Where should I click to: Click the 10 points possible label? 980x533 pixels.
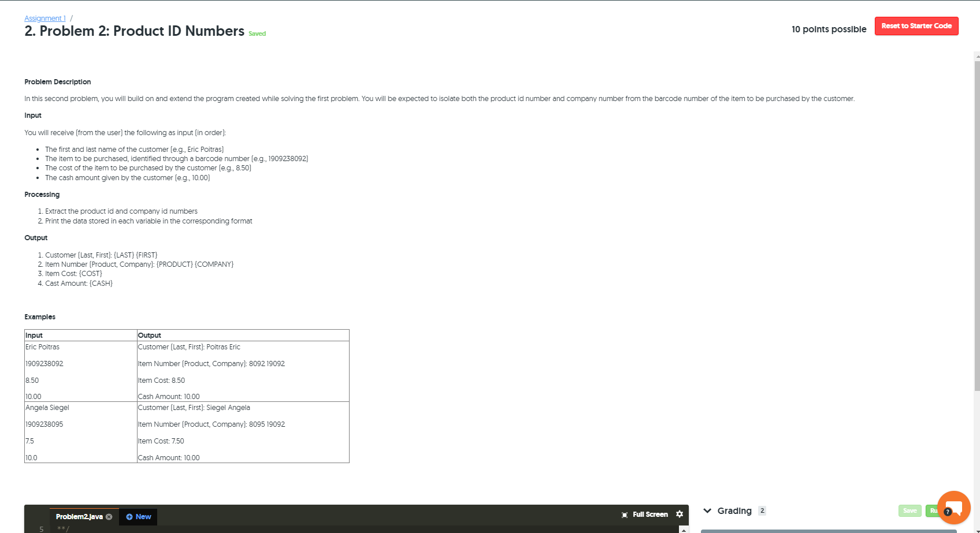coord(829,29)
